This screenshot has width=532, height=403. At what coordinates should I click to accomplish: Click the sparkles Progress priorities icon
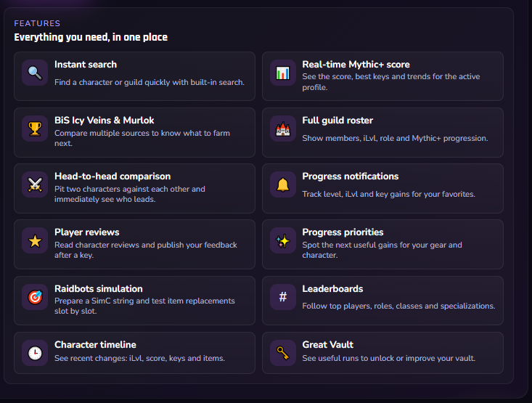[x=283, y=241]
